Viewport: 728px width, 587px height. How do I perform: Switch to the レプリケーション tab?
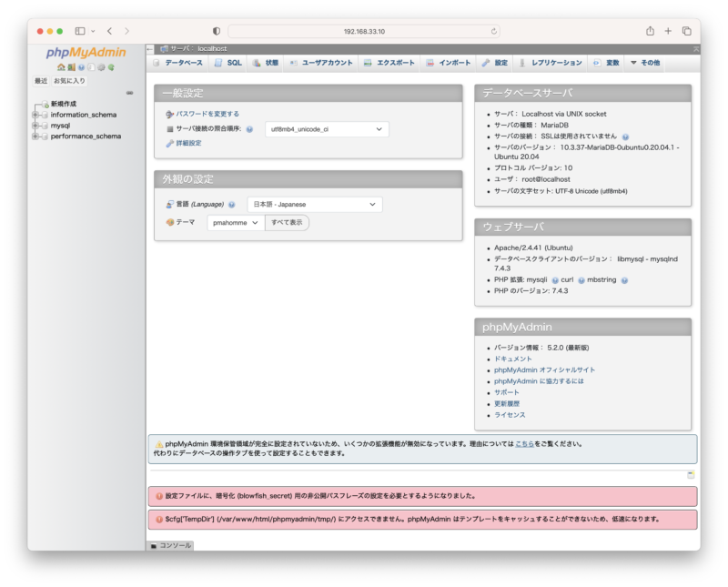coord(551,63)
